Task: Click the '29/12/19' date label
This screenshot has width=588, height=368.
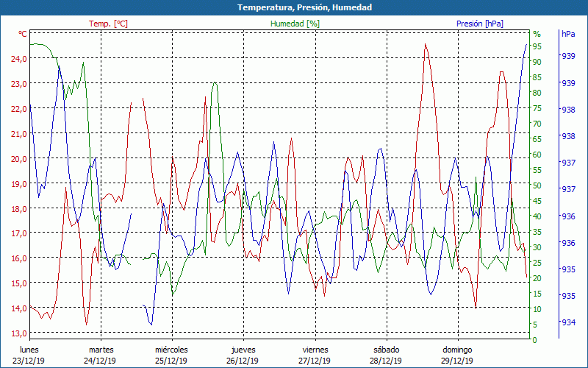Action: pyautogui.click(x=456, y=361)
